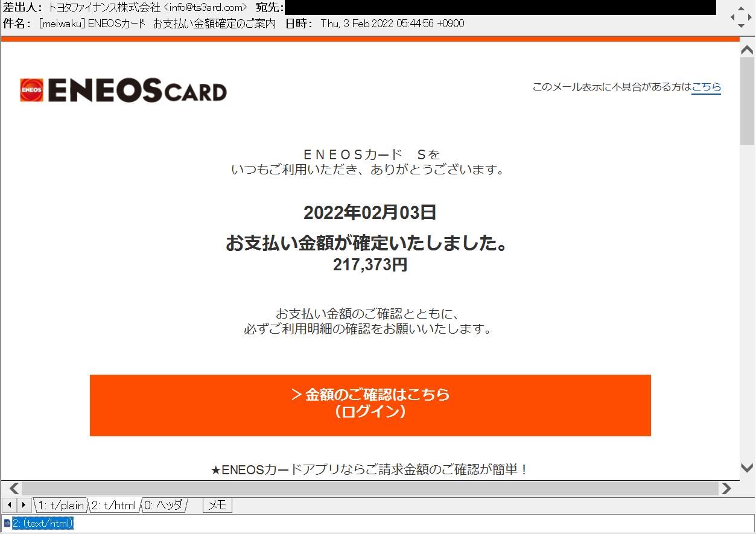Click the subject line ENEOSカード お支払い金額確定のご案内

coord(182,24)
